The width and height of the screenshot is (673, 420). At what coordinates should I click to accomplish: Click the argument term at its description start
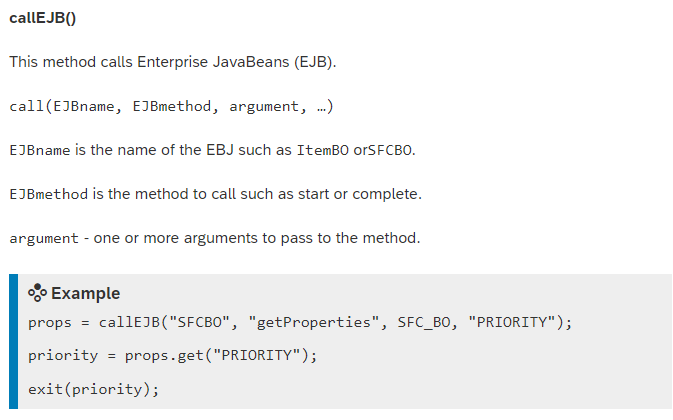(x=44, y=238)
